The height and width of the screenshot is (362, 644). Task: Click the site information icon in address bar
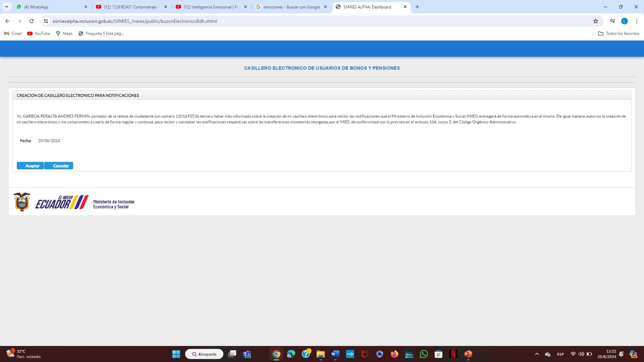[x=46, y=21]
